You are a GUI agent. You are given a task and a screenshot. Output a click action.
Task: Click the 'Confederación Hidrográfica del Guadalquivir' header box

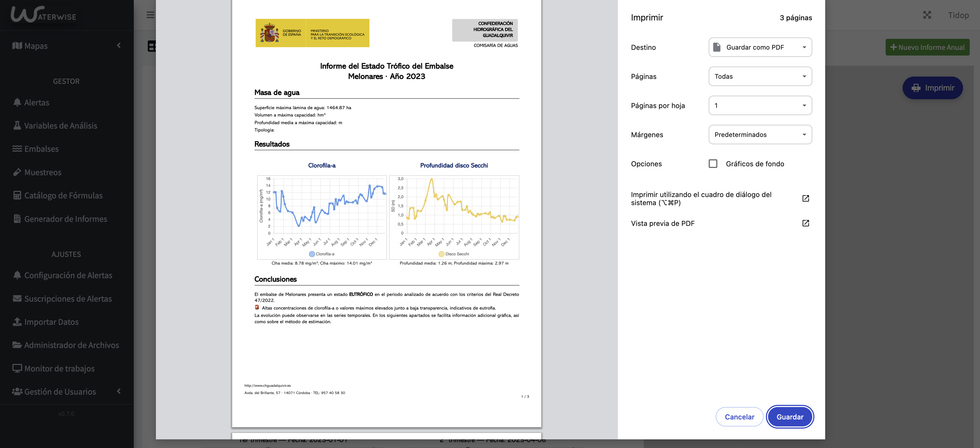click(485, 30)
